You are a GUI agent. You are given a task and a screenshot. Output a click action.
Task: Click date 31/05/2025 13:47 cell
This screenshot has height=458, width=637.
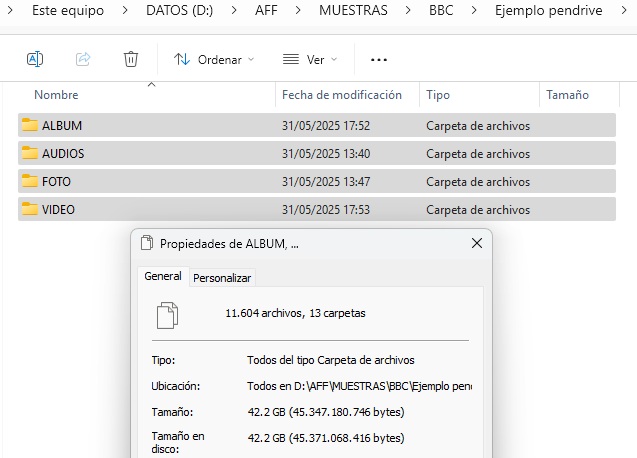pyautogui.click(x=326, y=182)
